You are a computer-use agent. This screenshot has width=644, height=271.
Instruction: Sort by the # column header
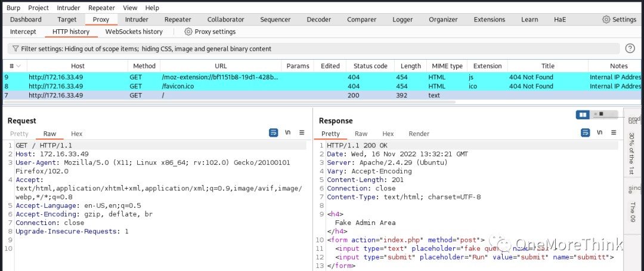(x=15, y=66)
